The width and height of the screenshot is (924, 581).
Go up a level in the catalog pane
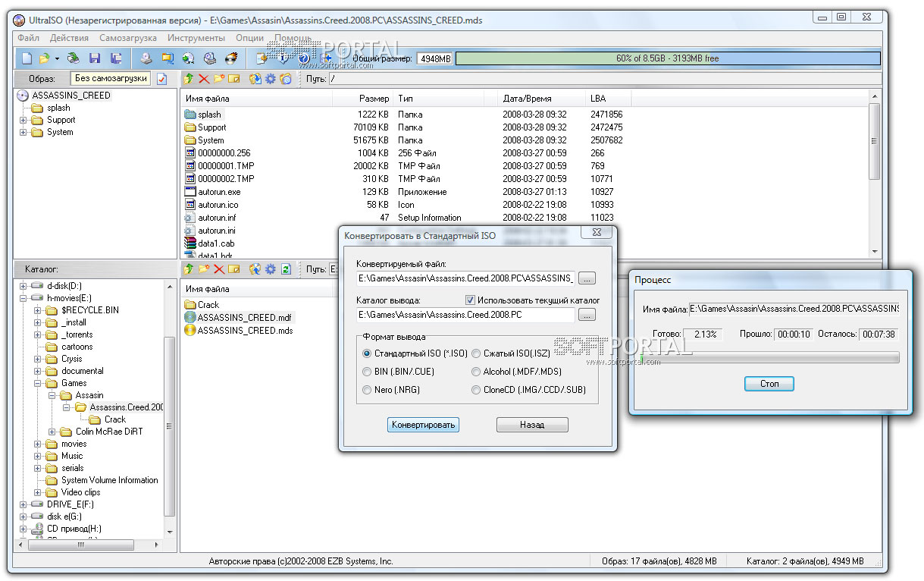point(189,269)
